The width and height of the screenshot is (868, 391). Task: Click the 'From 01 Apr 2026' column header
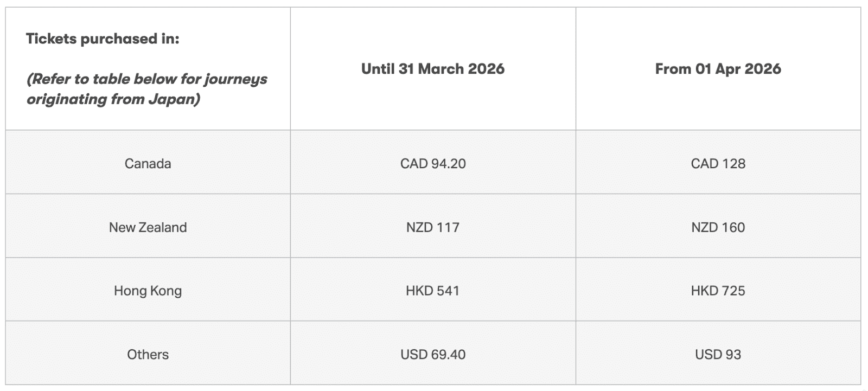[718, 69]
